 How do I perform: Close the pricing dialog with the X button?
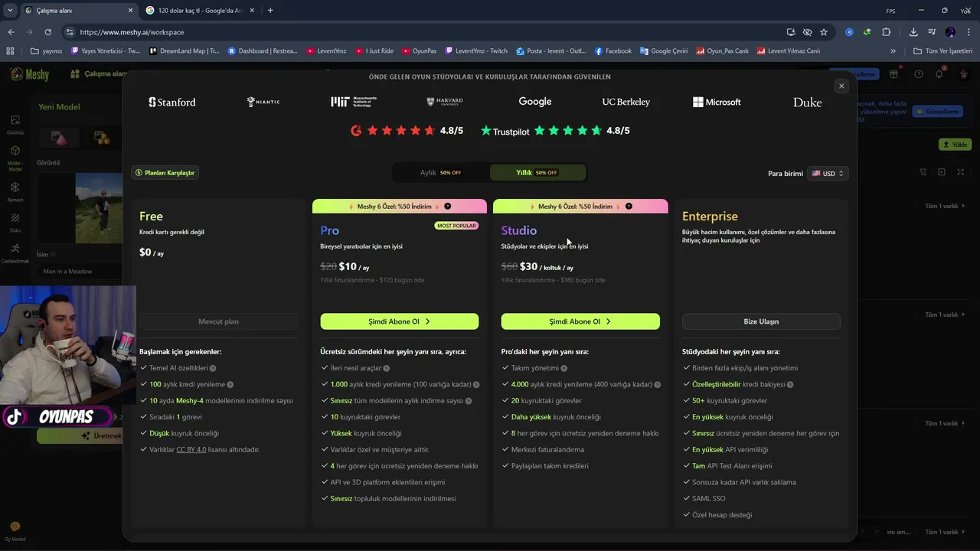point(841,86)
